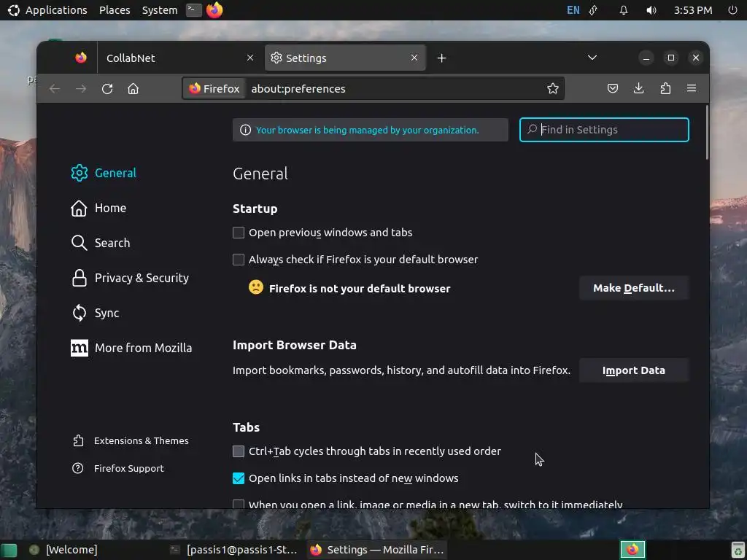Viewport: 747px width, 560px height.
Task: Uncheck Open links in tabs instead of new windows
Action: click(239, 478)
